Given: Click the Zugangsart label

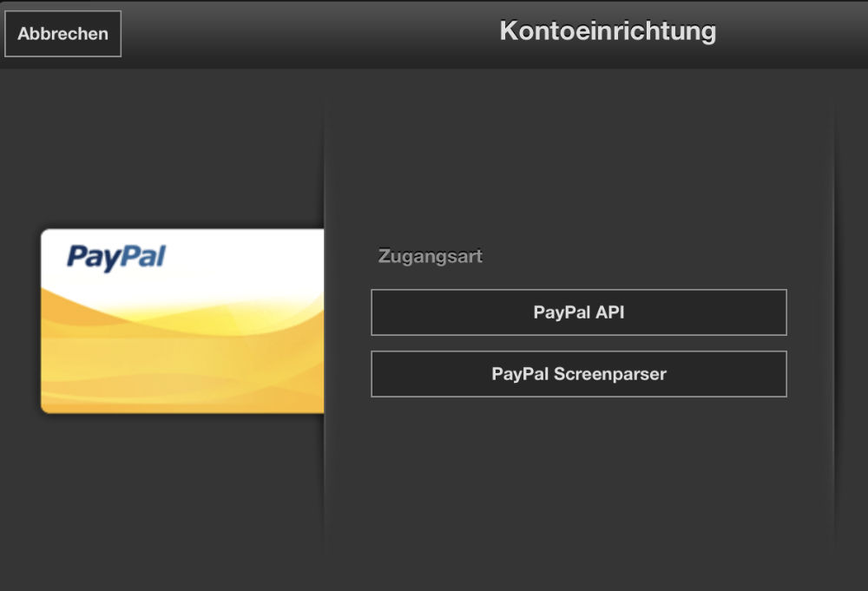Looking at the screenshot, I should [x=431, y=256].
